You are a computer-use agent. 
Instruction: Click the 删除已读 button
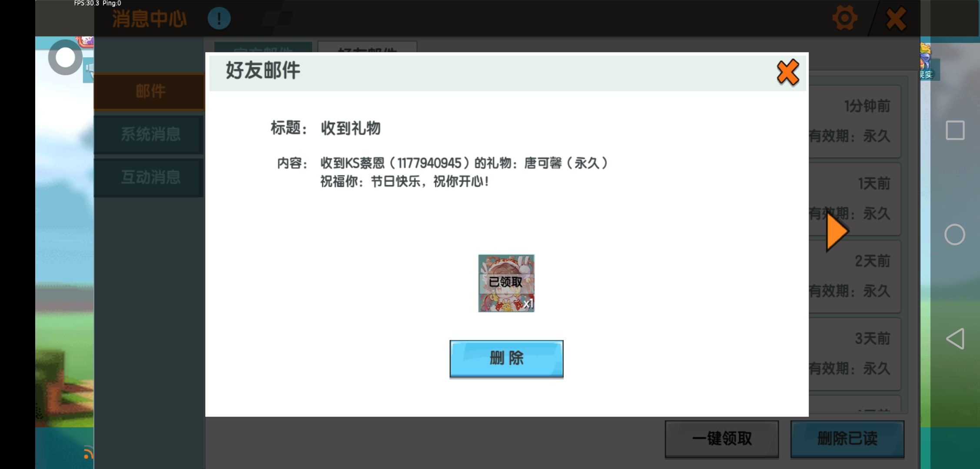click(847, 439)
